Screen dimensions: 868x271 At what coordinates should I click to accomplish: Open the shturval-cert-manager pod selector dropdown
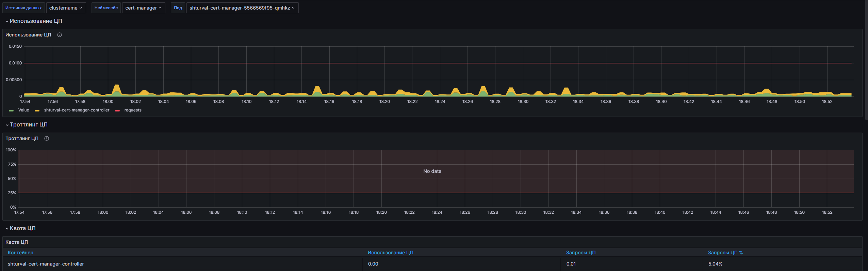[x=242, y=8]
